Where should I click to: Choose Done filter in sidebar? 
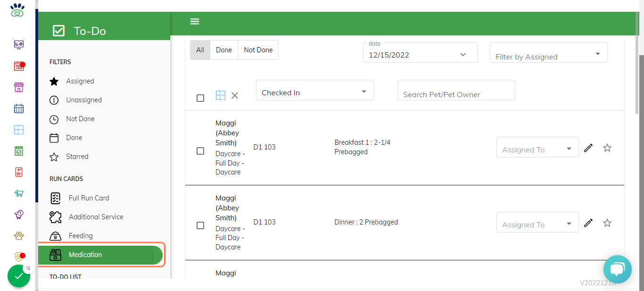pos(66,138)
